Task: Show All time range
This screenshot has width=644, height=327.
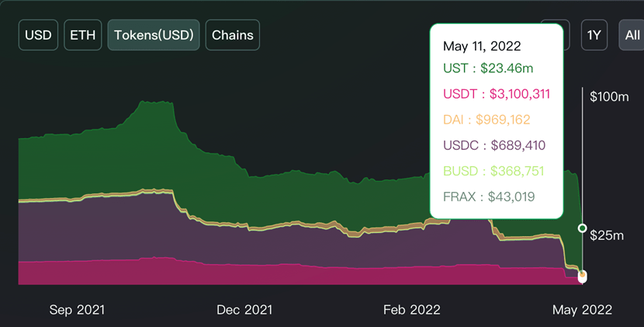Action: click(632, 35)
